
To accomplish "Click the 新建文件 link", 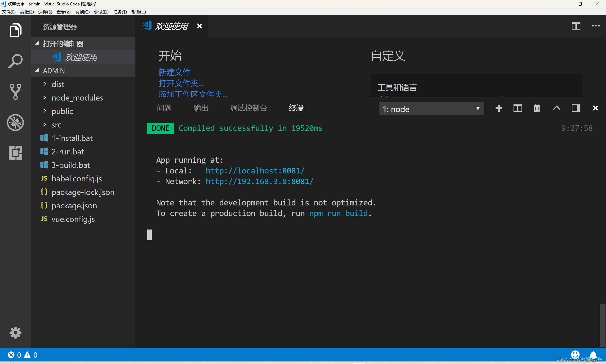I will point(174,72).
